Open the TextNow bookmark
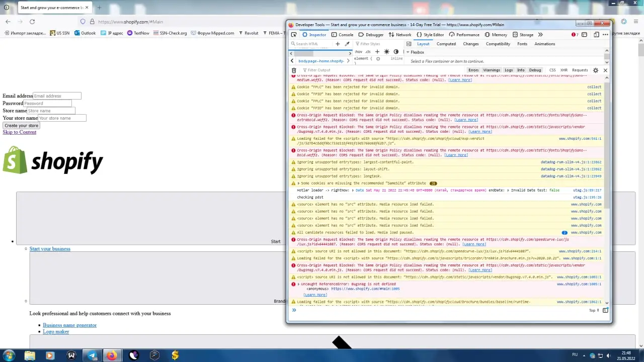 (138, 33)
